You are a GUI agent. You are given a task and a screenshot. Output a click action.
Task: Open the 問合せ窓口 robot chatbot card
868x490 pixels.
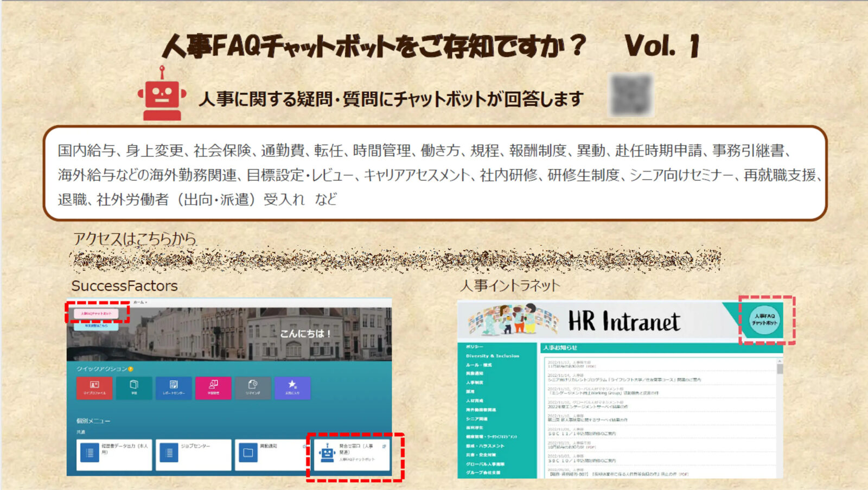(x=352, y=455)
